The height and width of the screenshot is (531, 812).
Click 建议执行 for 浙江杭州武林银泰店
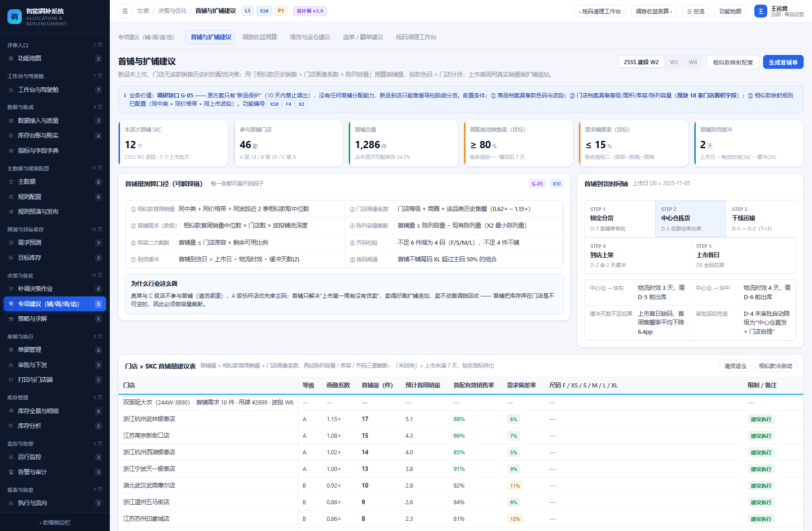[x=761, y=420]
